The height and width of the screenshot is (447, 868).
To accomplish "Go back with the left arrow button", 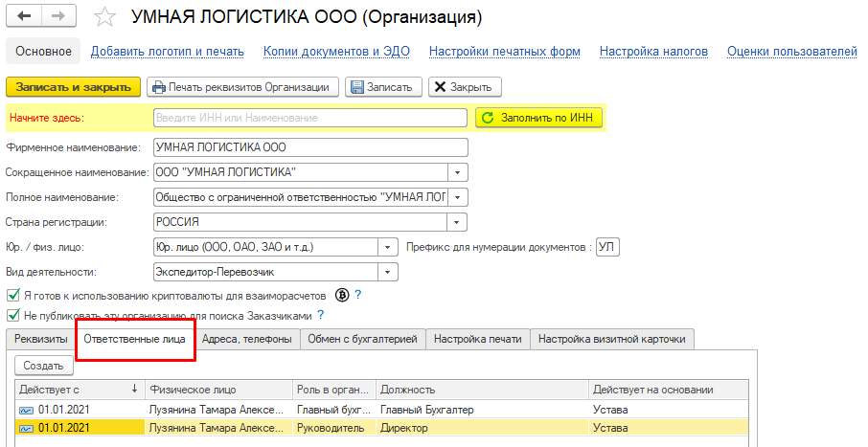I will pos(23,16).
